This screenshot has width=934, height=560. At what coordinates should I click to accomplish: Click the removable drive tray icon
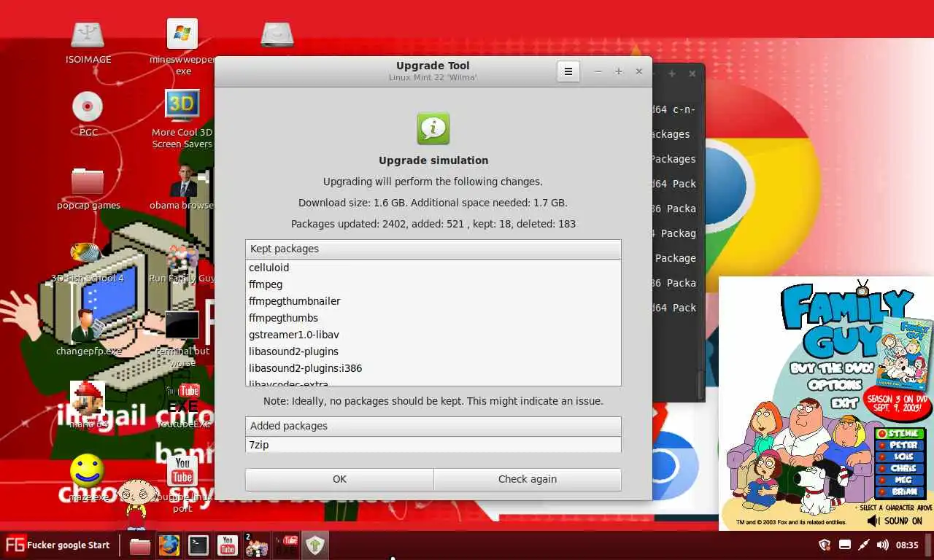[x=845, y=545]
